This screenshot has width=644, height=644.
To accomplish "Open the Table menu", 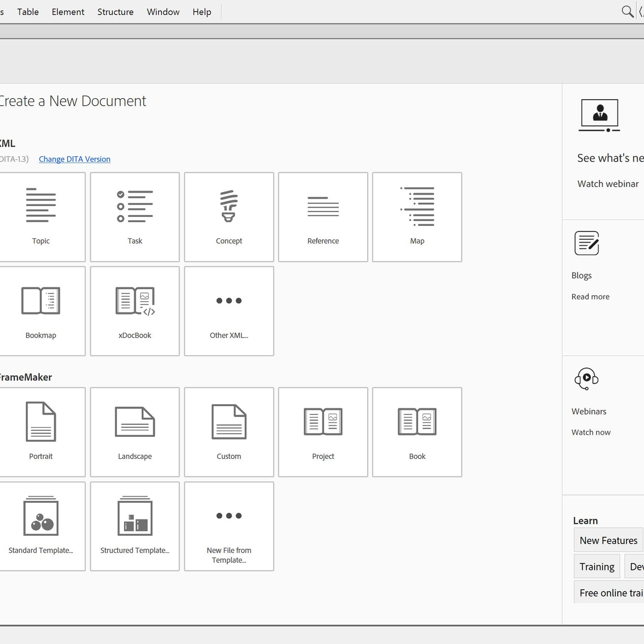I will (28, 12).
